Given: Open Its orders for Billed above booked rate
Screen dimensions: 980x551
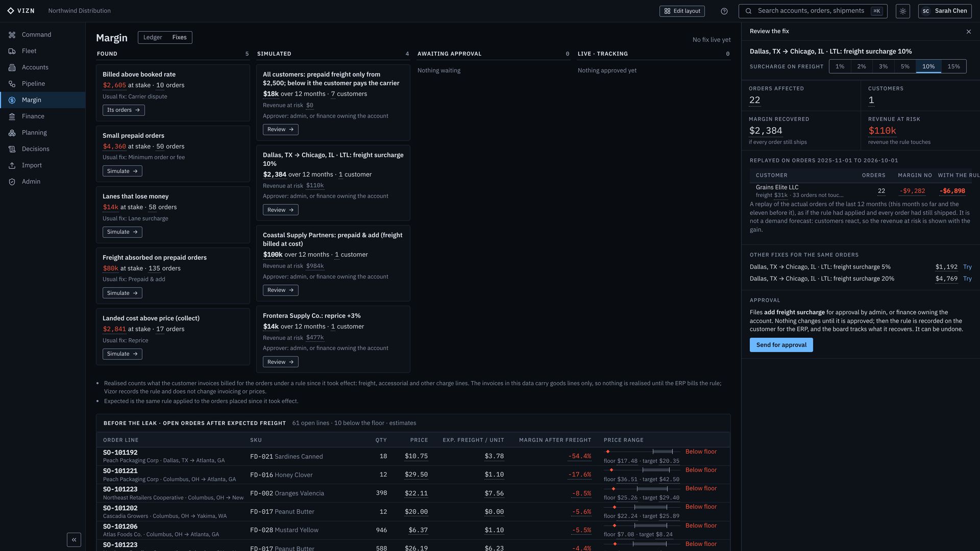Looking at the screenshot, I should (x=124, y=110).
